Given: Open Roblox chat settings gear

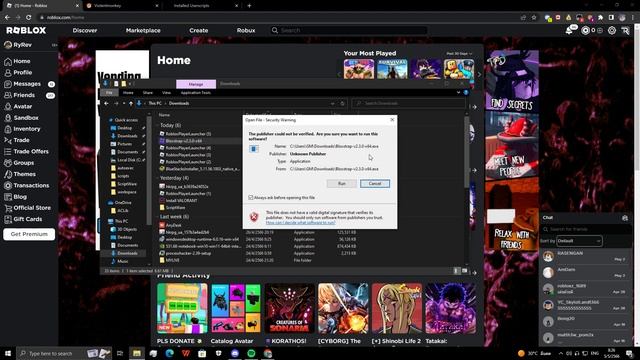Looking at the screenshot, I should tap(625, 218).
